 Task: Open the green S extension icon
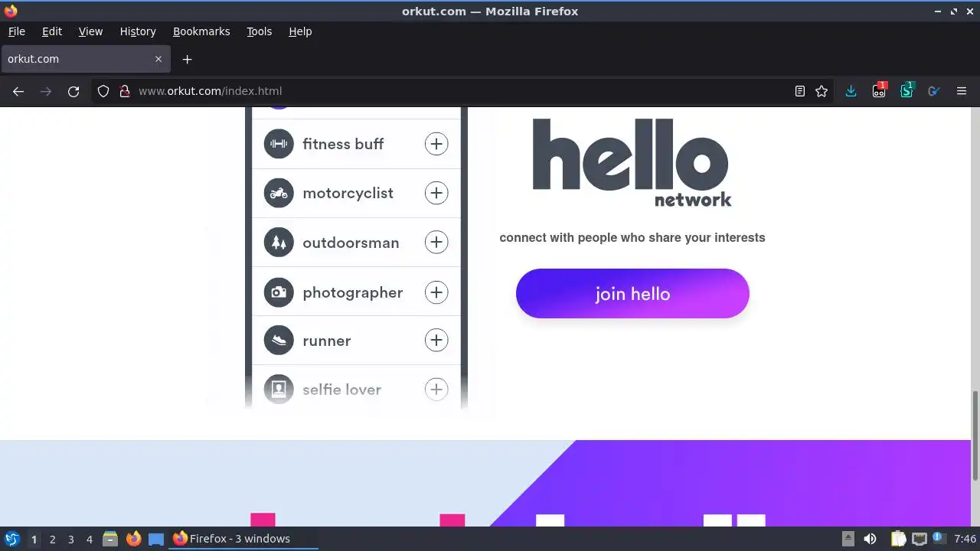[x=906, y=90]
